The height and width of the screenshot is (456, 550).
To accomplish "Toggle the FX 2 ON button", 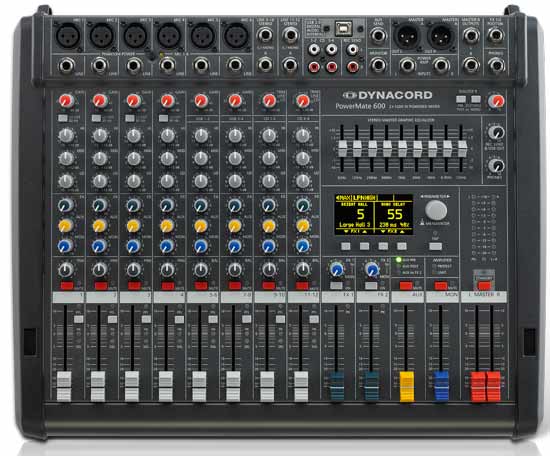I will [371, 286].
